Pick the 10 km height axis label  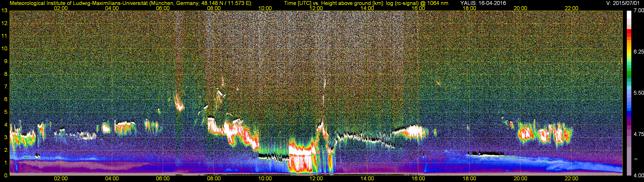(5, 49)
